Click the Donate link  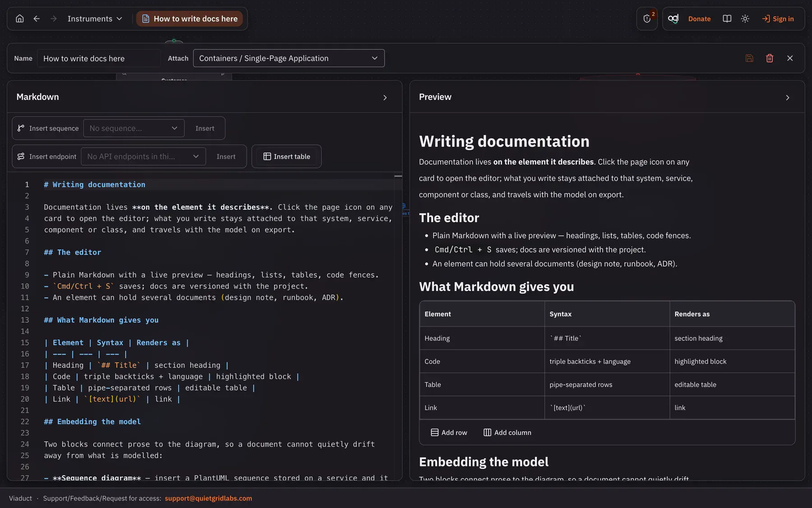pyautogui.click(x=699, y=19)
